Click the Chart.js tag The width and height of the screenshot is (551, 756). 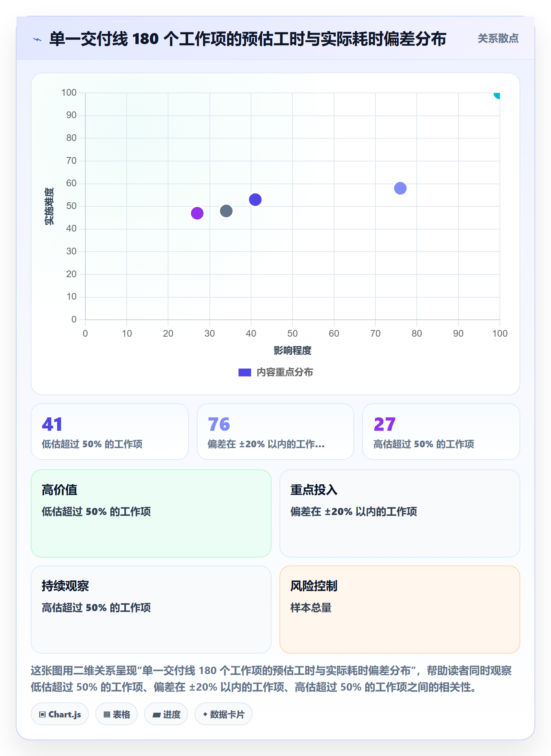coord(60,714)
